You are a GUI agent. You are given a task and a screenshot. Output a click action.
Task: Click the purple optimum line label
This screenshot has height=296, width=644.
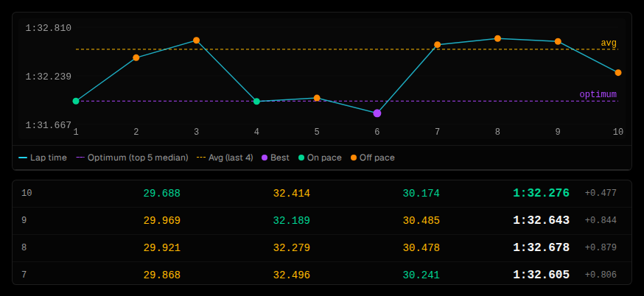(x=598, y=94)
